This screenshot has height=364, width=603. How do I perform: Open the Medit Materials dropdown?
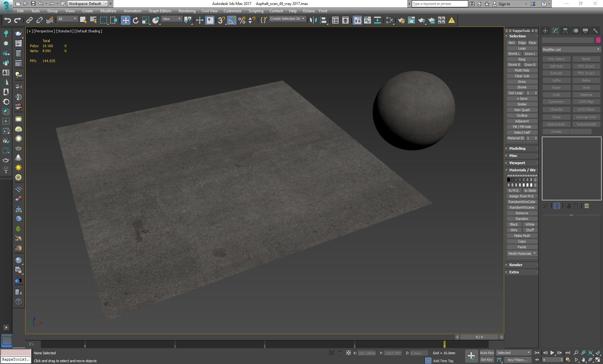point(522,254)
